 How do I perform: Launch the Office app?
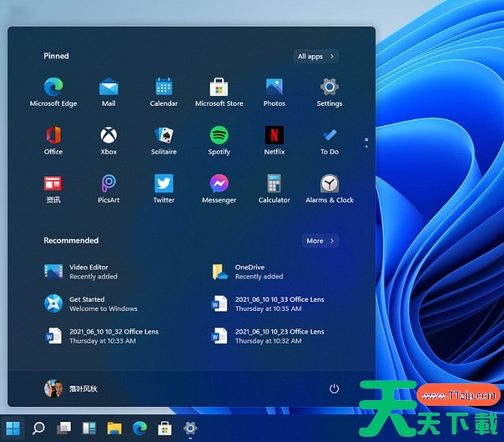click(x=54, y=140)
